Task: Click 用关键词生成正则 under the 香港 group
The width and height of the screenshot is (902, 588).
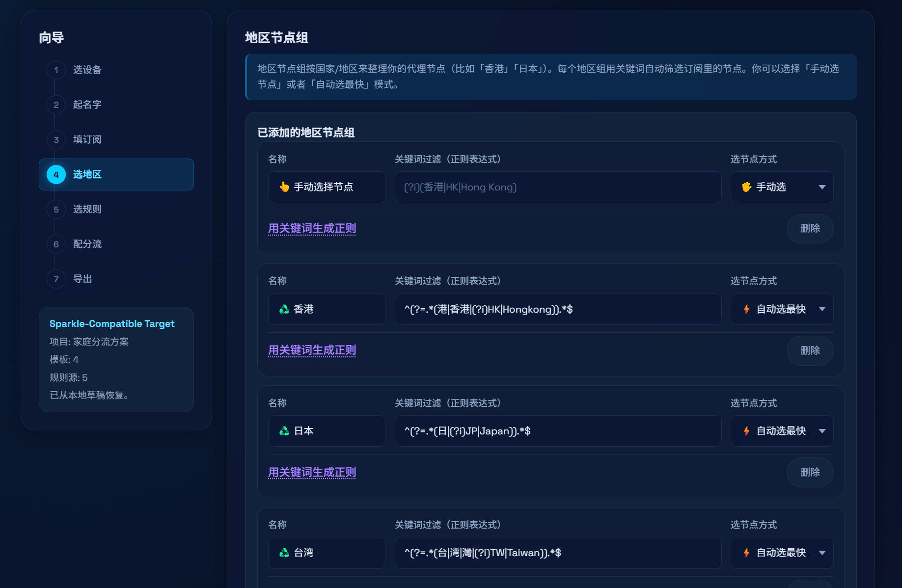Action: click(x=312, y=350)
